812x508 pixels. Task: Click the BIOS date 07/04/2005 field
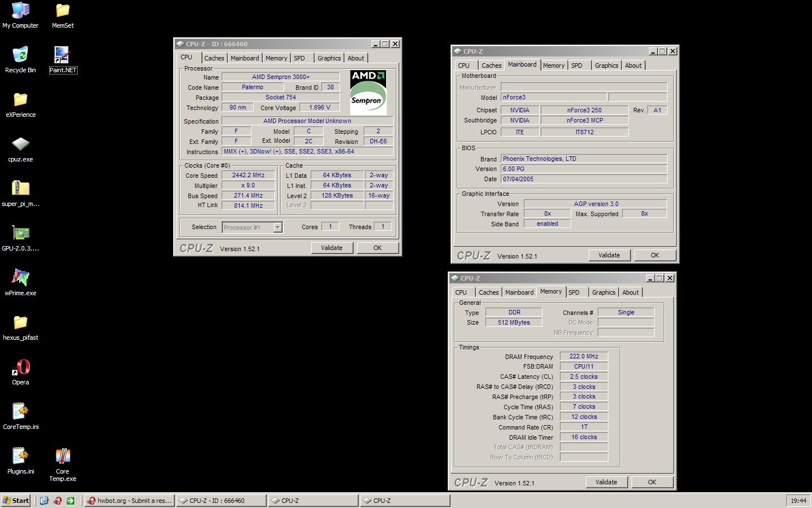point(584,179)
